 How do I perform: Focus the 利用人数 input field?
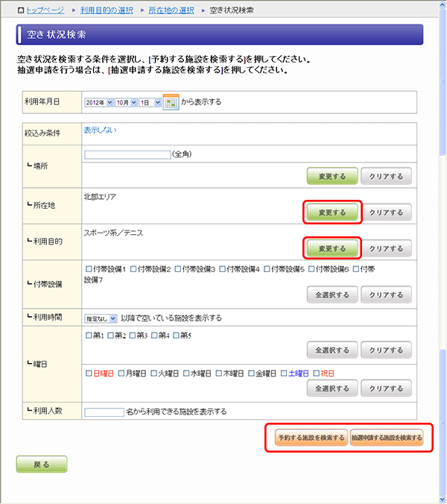tap(104, 412)
